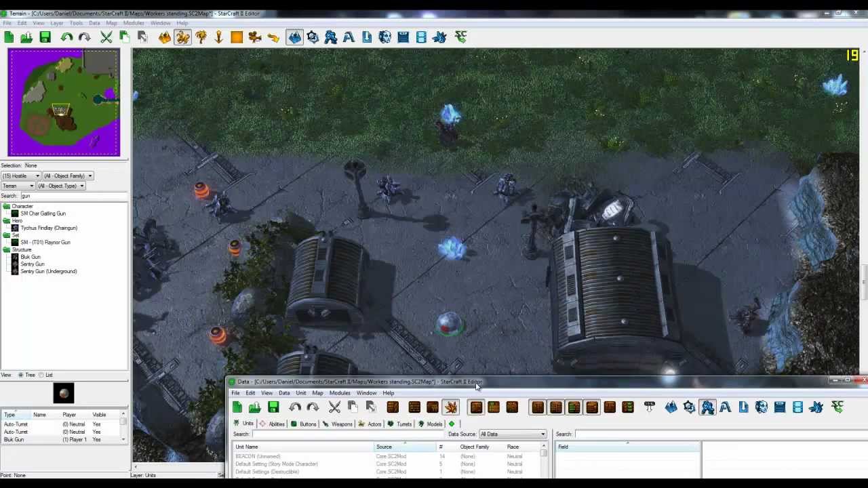Collapse the Structure folder in unit tree
Screen dimensions: 868x488
click(x=6, y=249)
